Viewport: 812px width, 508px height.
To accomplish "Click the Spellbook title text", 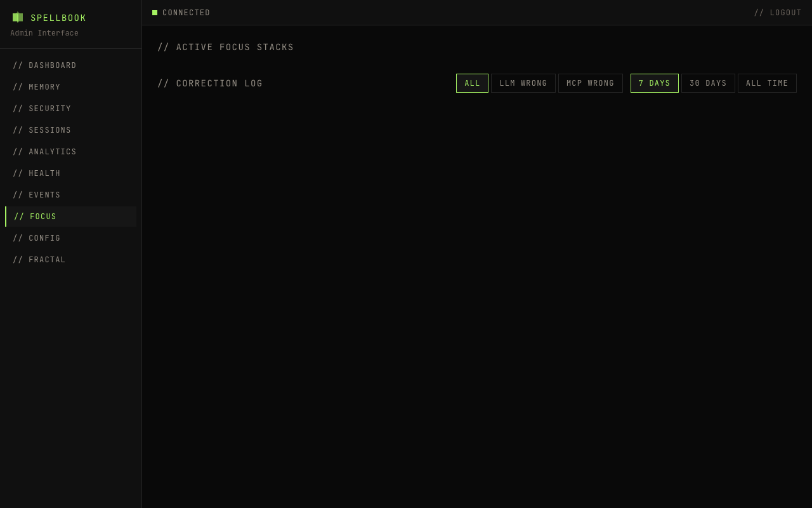I will [58, 18].
